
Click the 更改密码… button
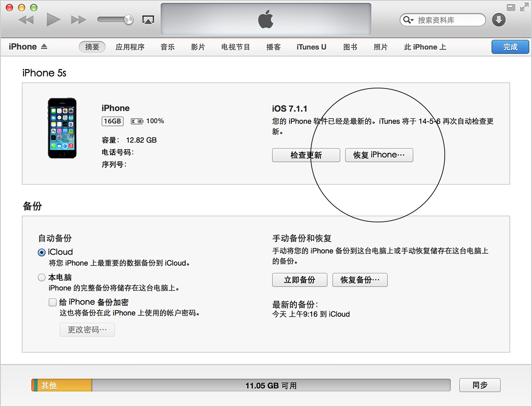87,330
